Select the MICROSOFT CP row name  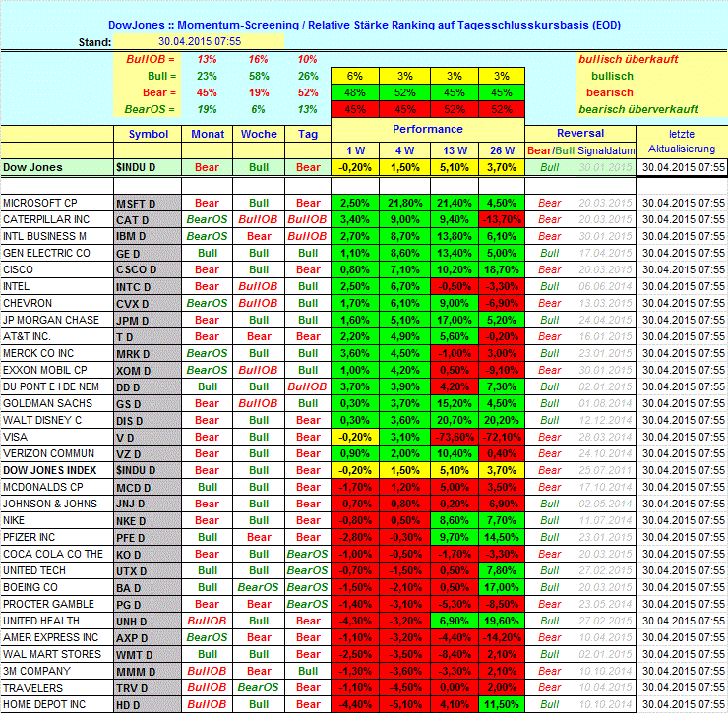point(40,203)
